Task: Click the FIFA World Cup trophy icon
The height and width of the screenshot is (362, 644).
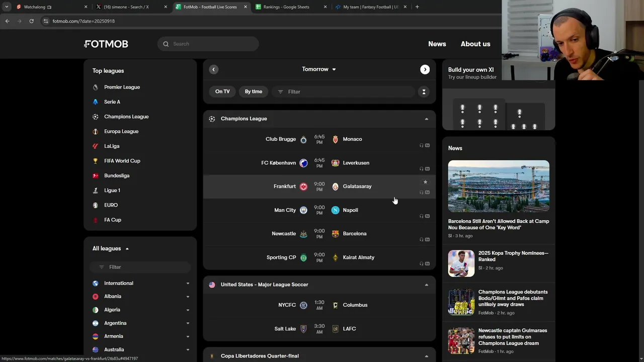Action: click(96, 161)
